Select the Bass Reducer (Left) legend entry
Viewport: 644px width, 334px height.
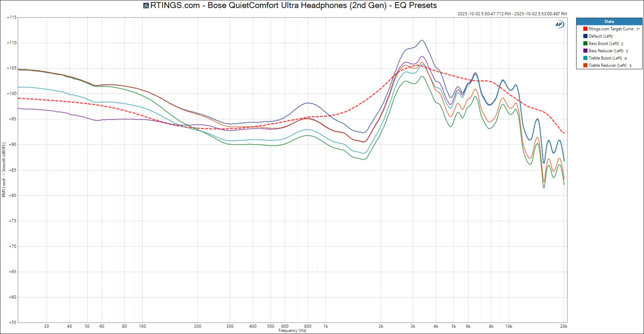click(x=606, y=51)
